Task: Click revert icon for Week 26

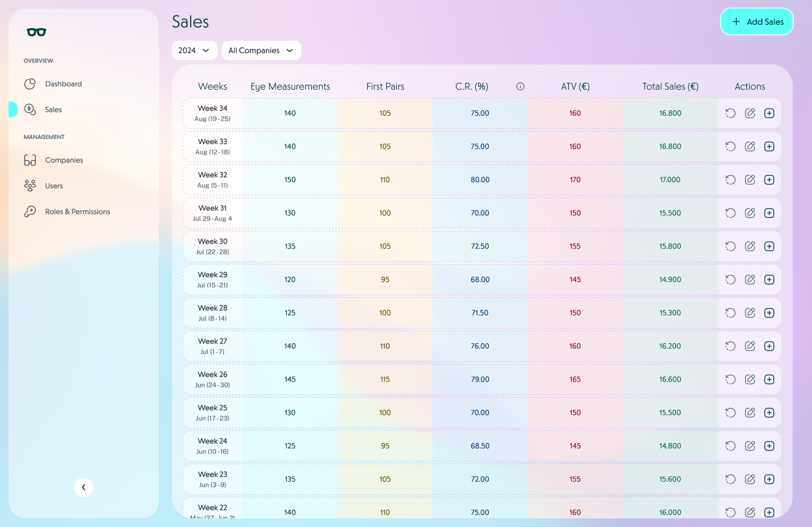Action: coord(730,379)
